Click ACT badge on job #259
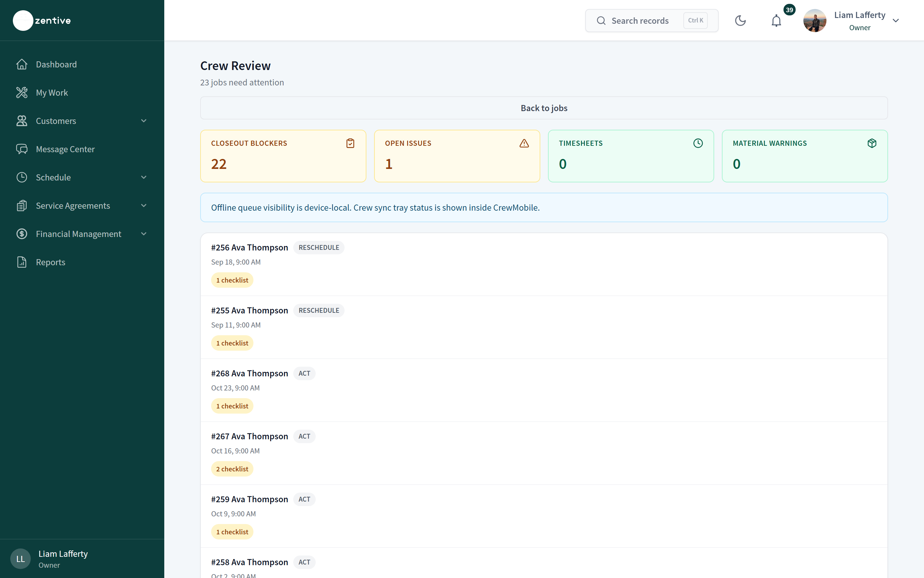This screenshot has height=578, width=924. coord(304,499)
